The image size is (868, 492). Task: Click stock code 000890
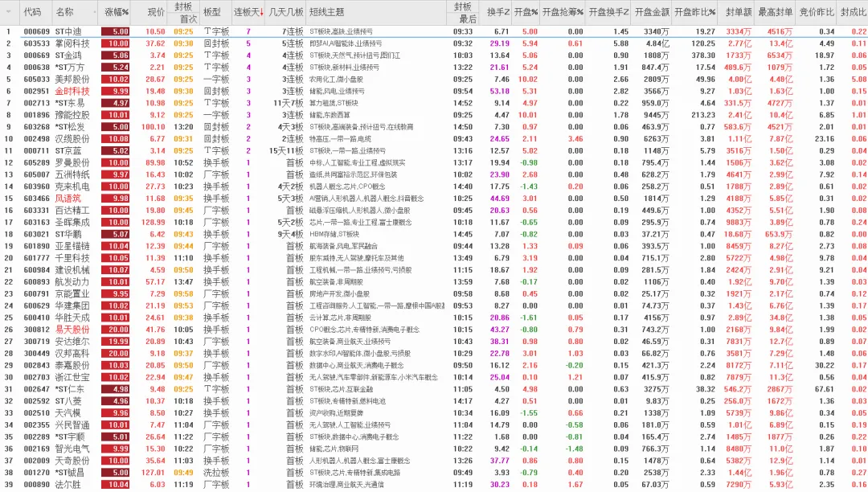click(36, 485)
